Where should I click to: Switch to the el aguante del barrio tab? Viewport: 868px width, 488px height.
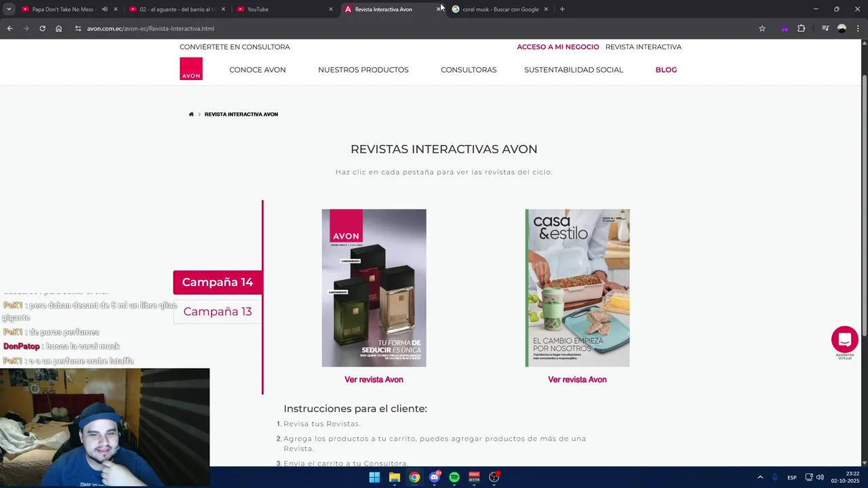point(176,9)
